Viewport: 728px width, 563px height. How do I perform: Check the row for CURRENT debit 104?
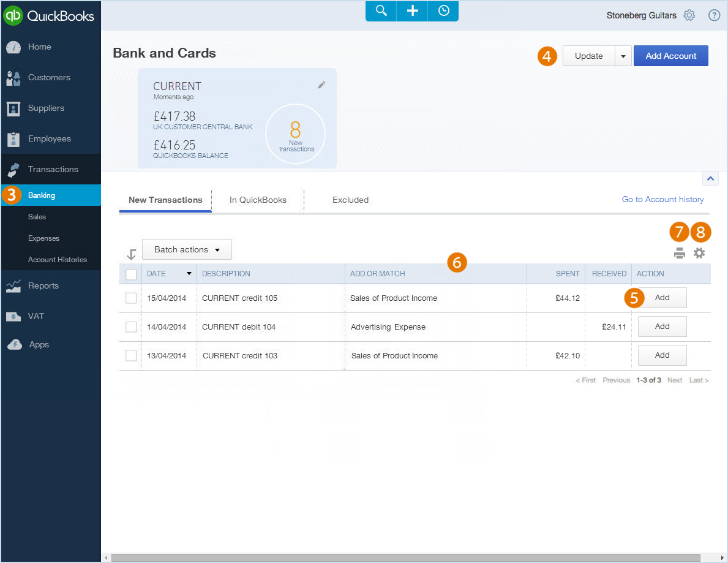pyautogui.click(x=130, y=327)
